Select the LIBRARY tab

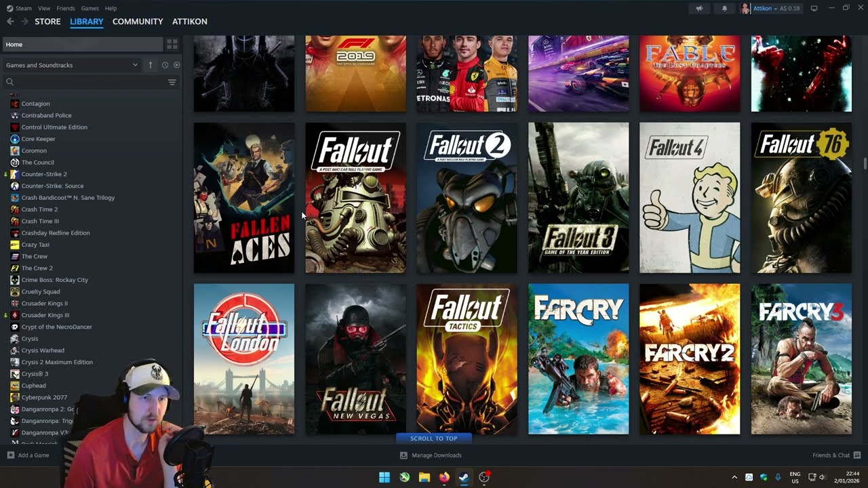(x=87, y=22)
